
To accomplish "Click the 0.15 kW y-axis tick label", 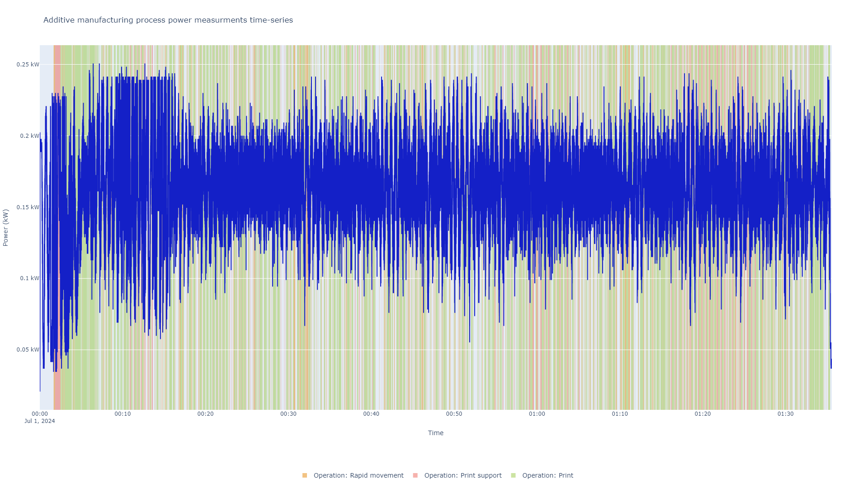I will click(28, 207).
